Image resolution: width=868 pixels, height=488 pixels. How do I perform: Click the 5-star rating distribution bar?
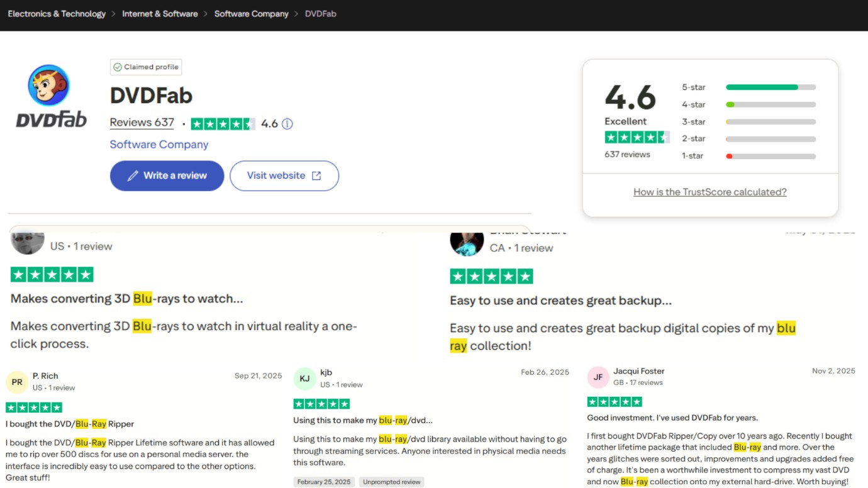pos(771,87)
